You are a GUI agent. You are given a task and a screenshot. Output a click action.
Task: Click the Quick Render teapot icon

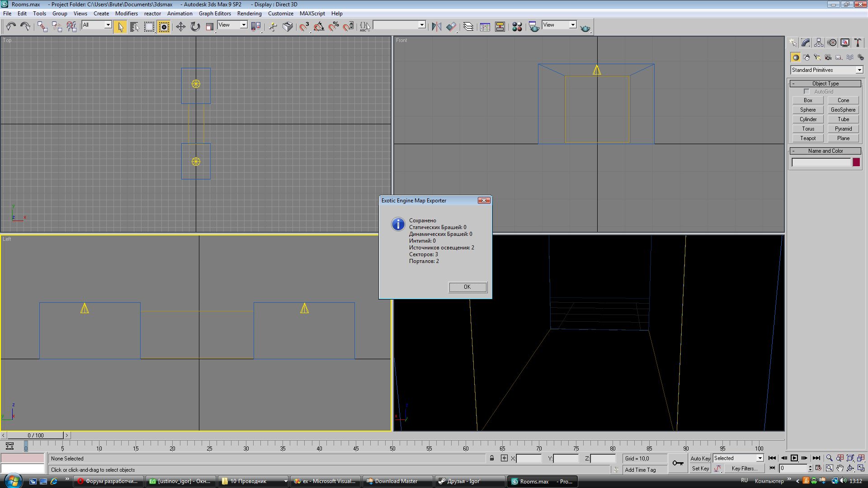585,28
